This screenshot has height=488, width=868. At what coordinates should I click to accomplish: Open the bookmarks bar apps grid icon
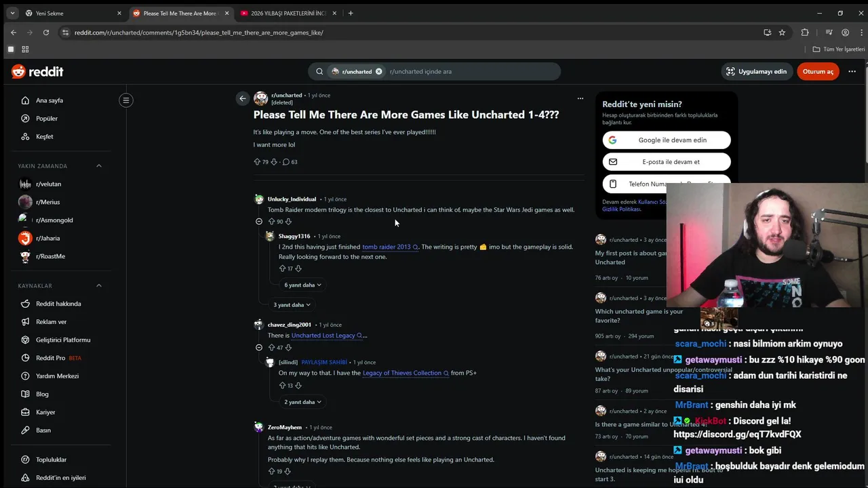25,49
